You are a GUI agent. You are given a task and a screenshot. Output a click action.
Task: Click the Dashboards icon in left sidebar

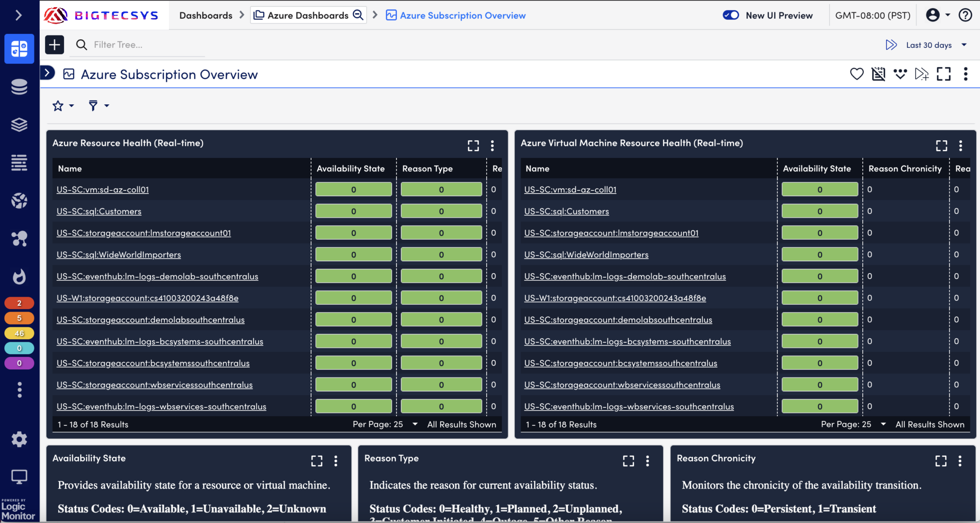point(19,49)
